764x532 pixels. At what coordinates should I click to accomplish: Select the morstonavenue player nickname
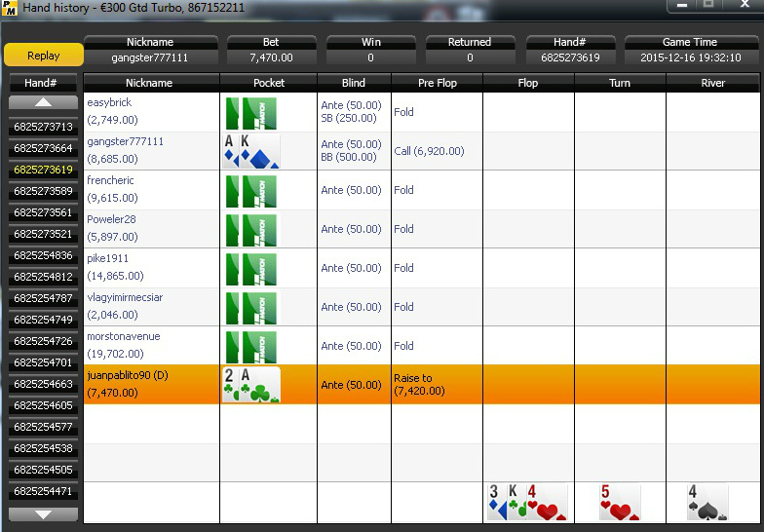coord(123,336)
